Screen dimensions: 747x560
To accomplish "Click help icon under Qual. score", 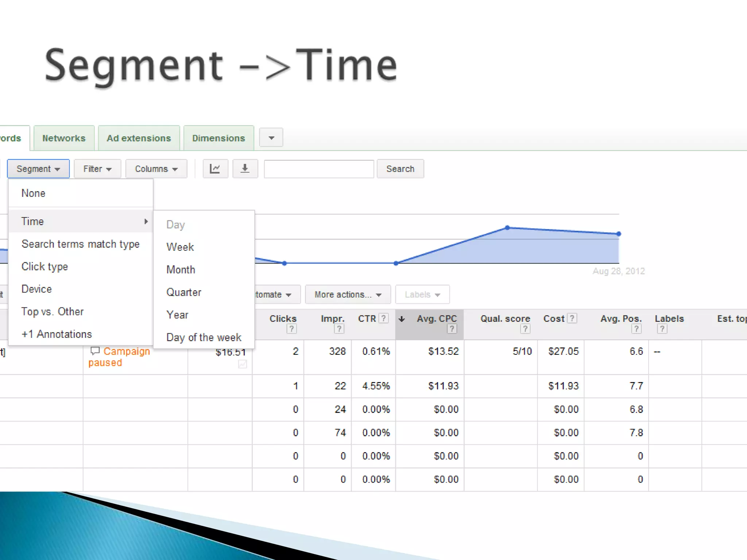I will (525, 329).
